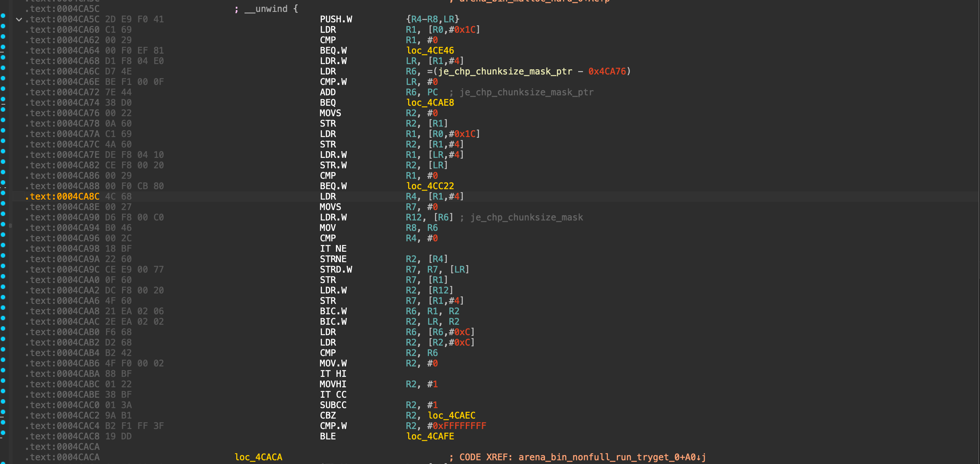Viewport: 980px width, 464px height.
Task: Toggle breakpoint marker at 0004CA88 BEQ.W
Action: [3, 182]
